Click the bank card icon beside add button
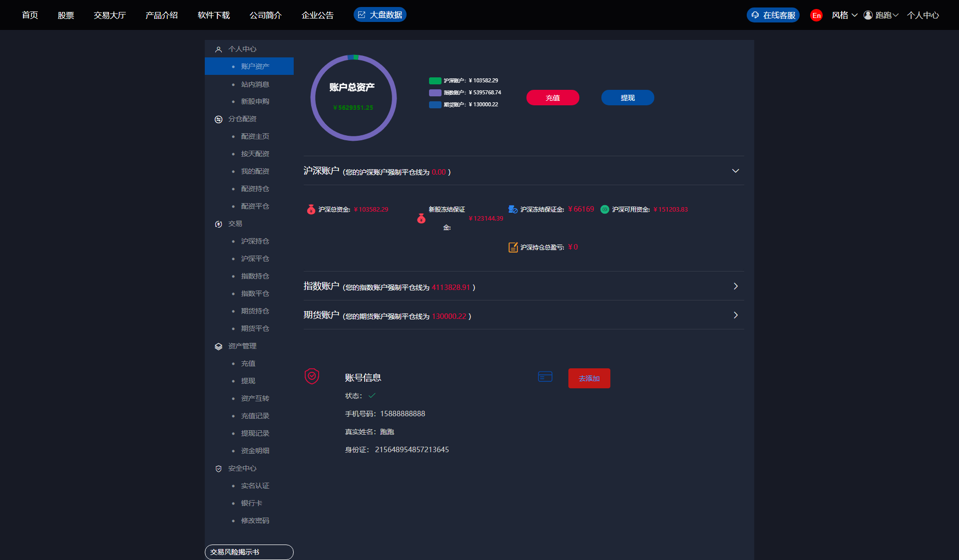 click(545, 377)
